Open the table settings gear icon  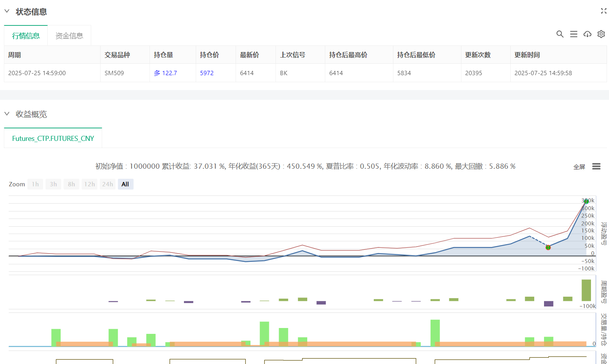click(601, 34)
